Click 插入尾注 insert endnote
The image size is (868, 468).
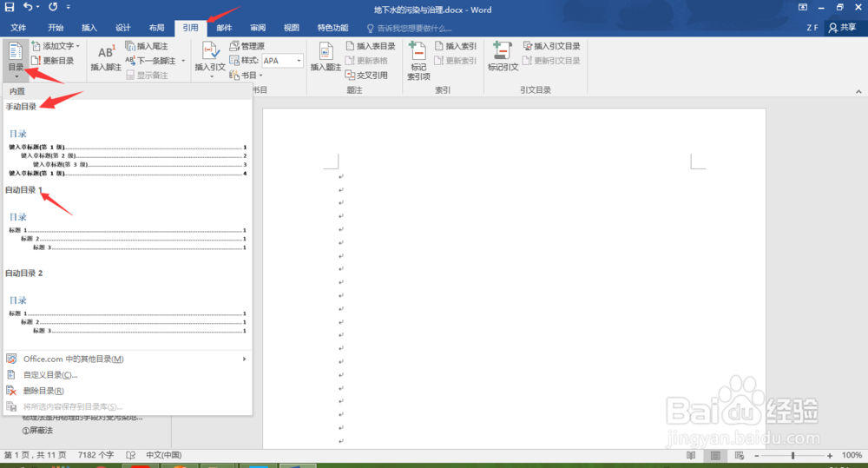[x=147, y=46]
